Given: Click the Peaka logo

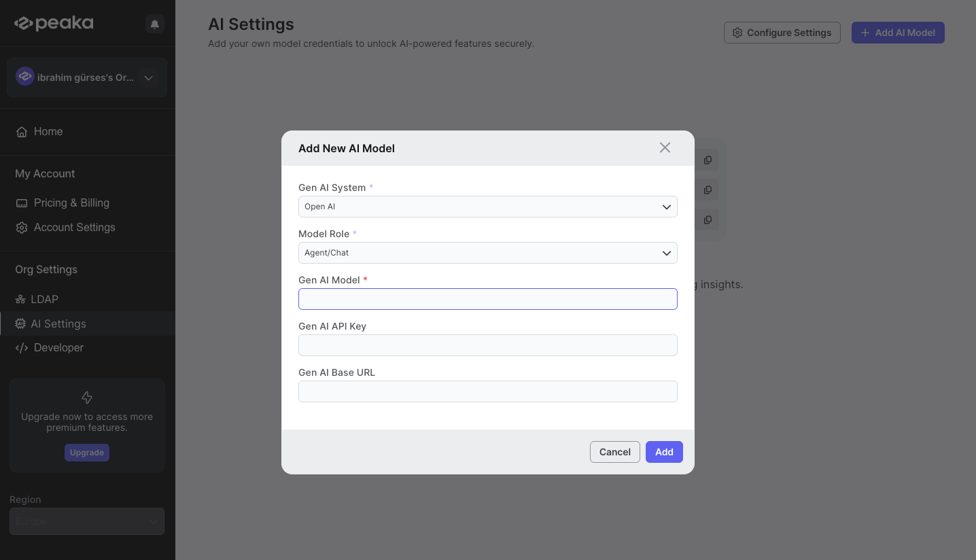Looking at the screenshot, I should click(x=54, y=23).
